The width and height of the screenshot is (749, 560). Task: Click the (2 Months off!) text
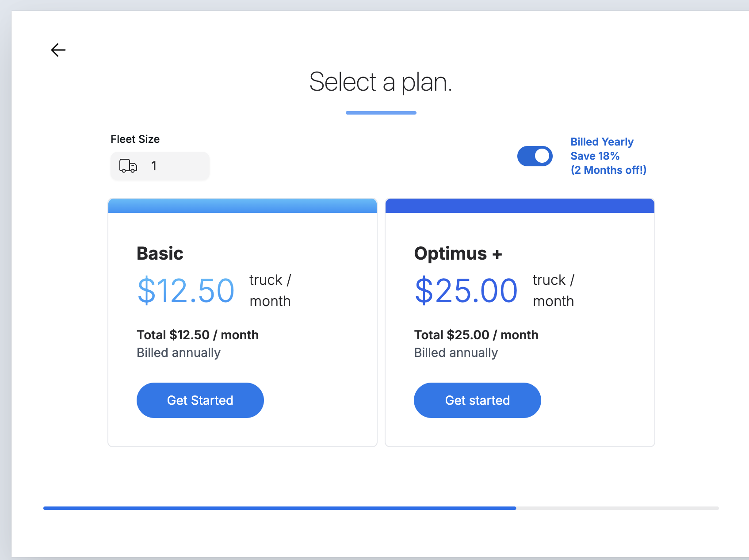coord(608,170)
